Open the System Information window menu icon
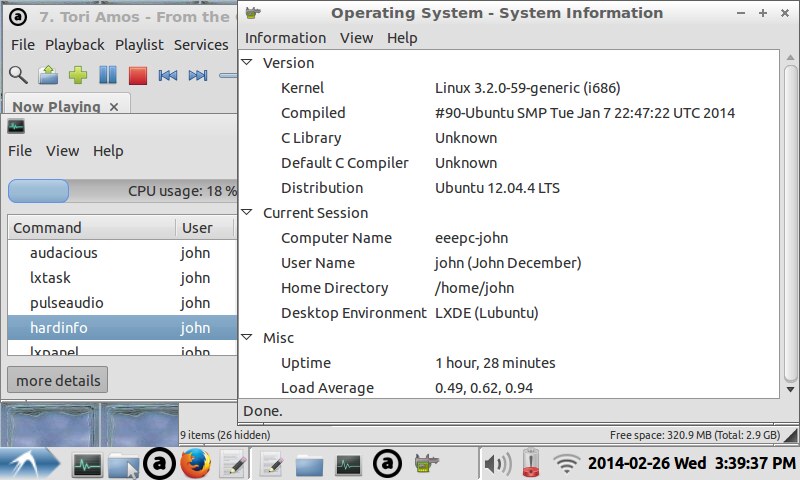This screenshot has height=480, width=800. [x=254, y=12]
